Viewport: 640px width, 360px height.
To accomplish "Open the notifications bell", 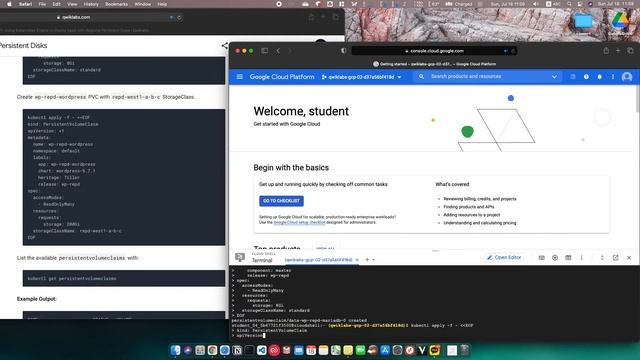I will point(600,77).
